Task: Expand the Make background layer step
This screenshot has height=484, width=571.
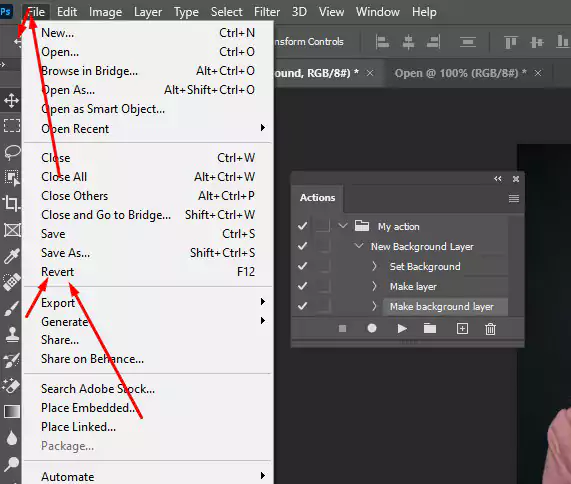Action: tap(374, 306)
